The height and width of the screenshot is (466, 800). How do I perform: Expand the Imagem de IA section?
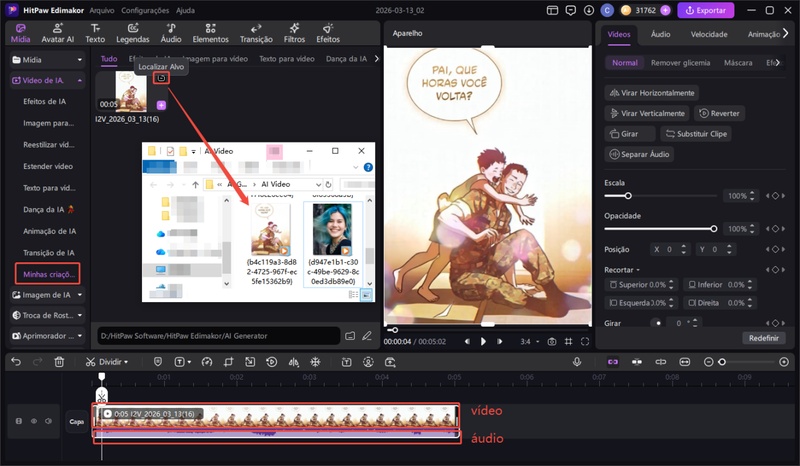pos(80,295)
